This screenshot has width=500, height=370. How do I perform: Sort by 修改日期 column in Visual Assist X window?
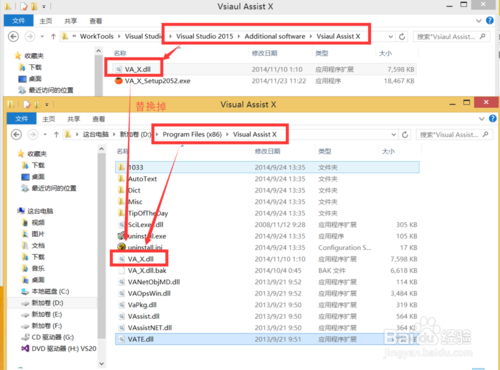coord(267,151)
